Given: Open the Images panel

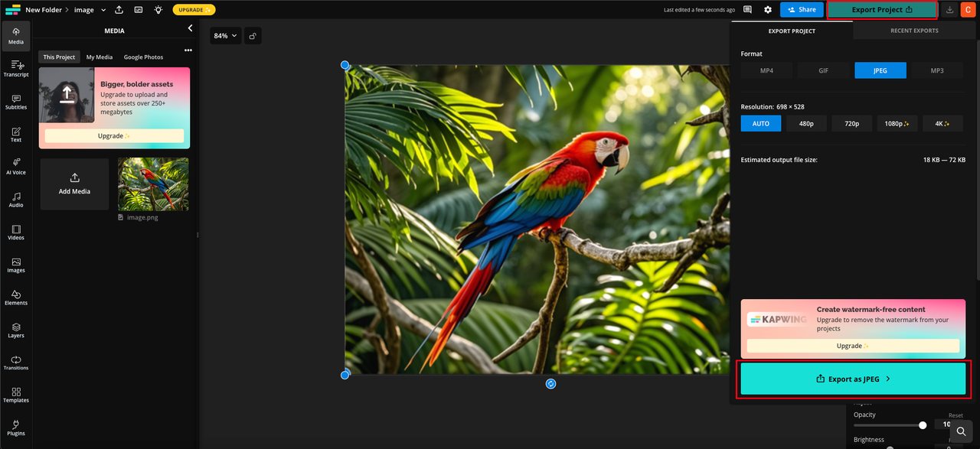Looking at the screenshot, I should (x=16, y=265).
